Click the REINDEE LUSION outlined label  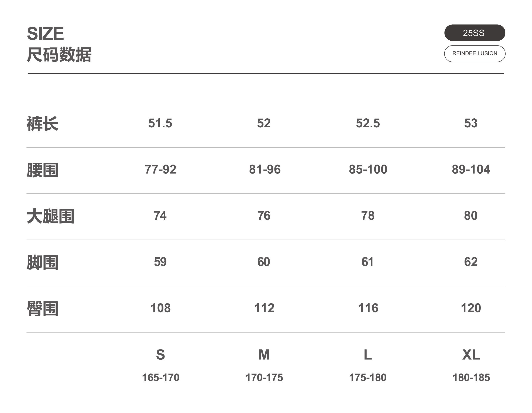tap(475, 54)
